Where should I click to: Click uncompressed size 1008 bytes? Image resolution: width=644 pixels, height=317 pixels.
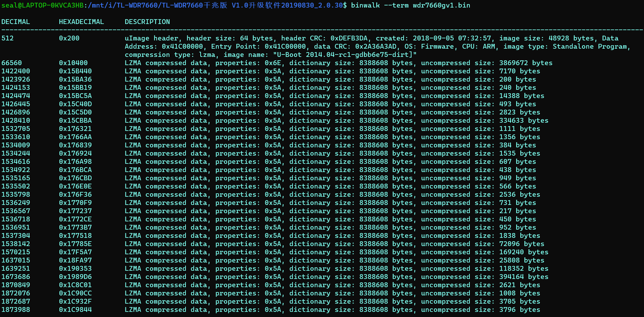click(x=520, y=293)
